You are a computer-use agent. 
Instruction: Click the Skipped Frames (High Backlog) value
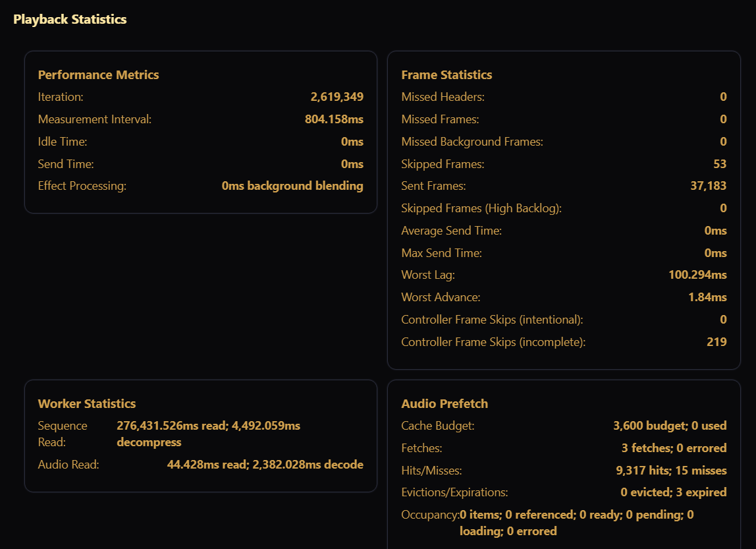[x=723, y=208]
